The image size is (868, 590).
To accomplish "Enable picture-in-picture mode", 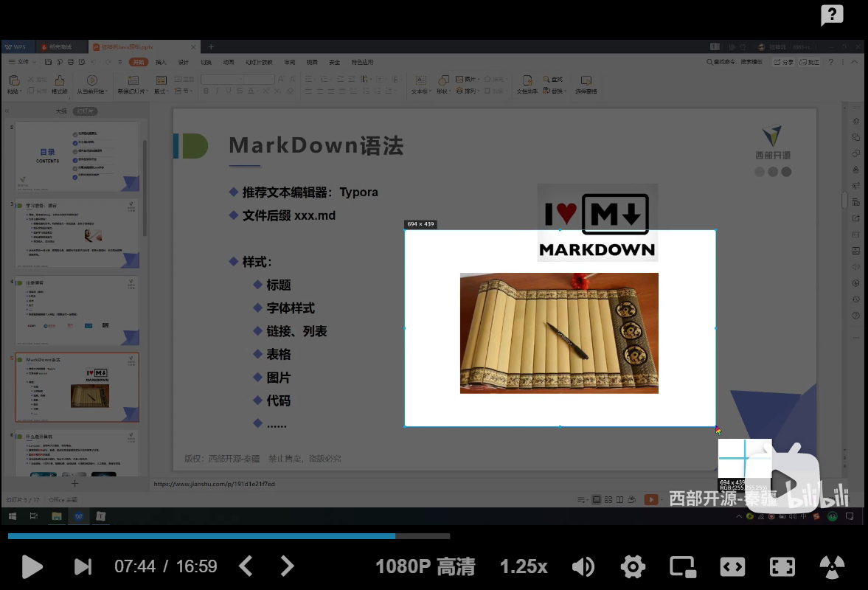I will coord(683,566).
